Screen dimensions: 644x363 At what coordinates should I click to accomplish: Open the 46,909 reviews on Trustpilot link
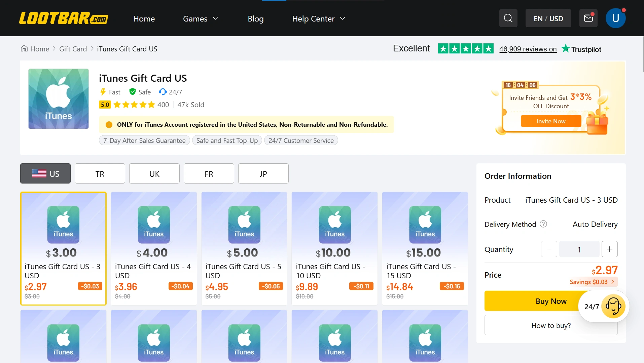pyautogui.click(x=528, y=49)
